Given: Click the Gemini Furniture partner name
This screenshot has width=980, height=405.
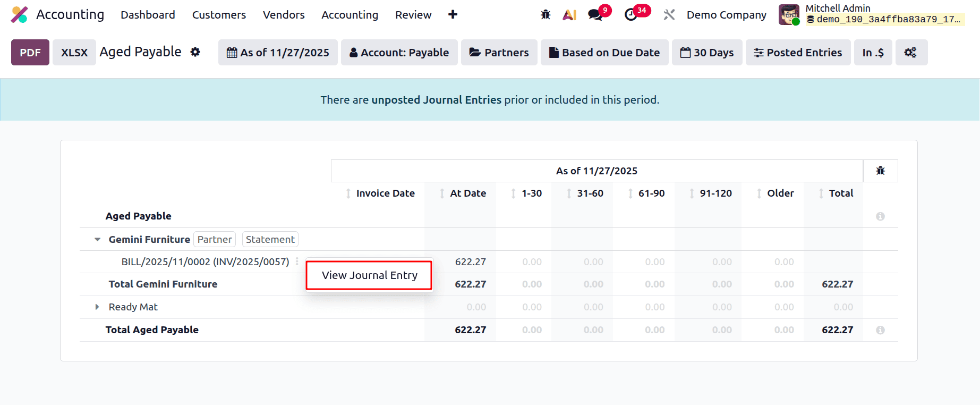Looking at the screenshot, I should 149,240.
